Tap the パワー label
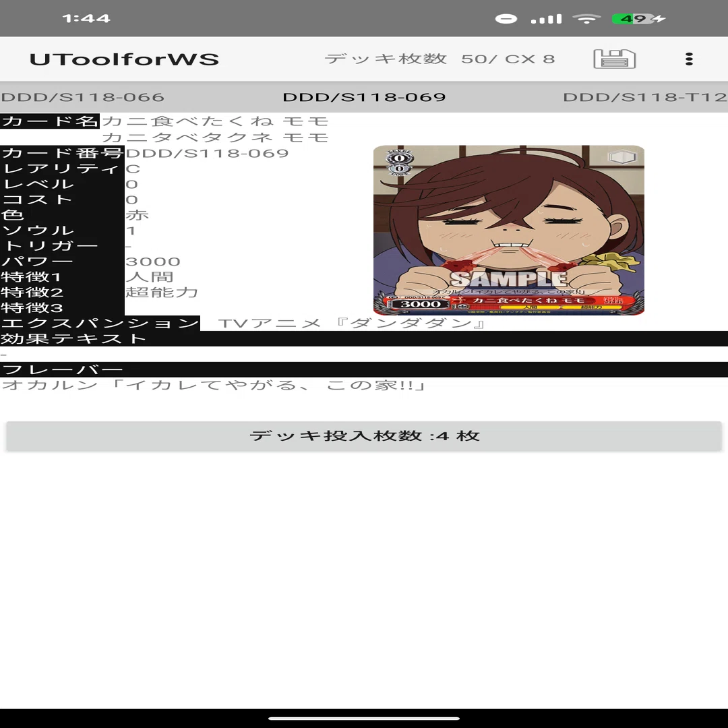The height and width of the screenshot is (728, 728). [62, 262]
